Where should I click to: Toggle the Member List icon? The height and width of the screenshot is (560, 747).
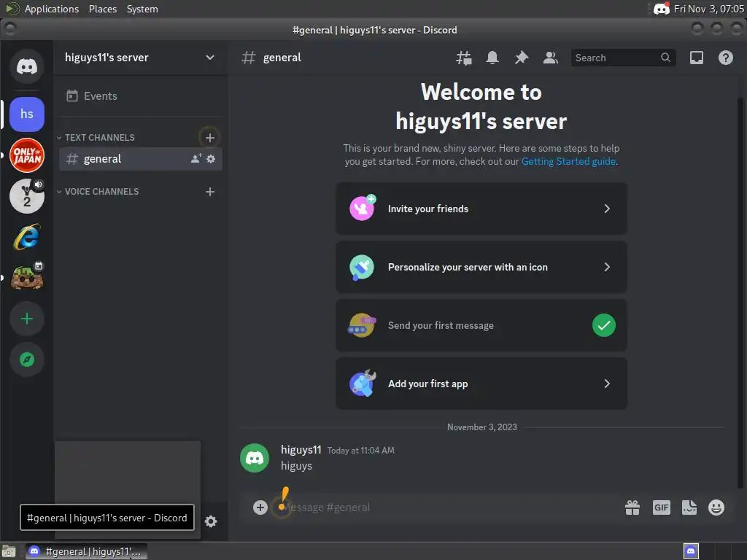click(550, 58)
